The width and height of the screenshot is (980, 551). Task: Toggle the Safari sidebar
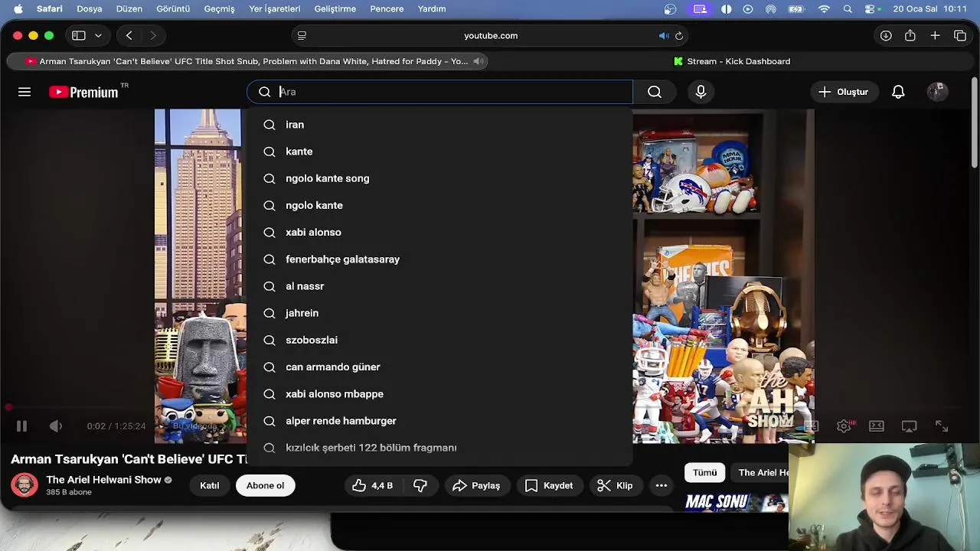coord(78,35)
